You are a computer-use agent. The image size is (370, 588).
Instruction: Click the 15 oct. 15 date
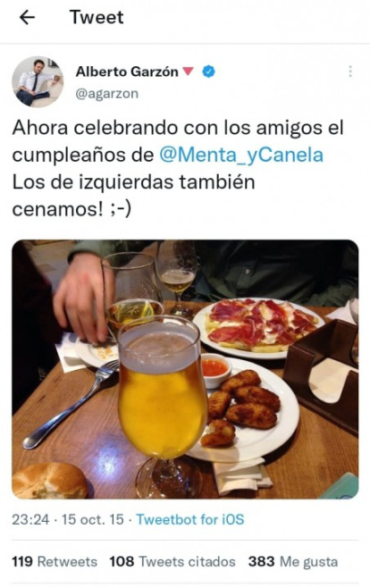(x=93, y=519)
